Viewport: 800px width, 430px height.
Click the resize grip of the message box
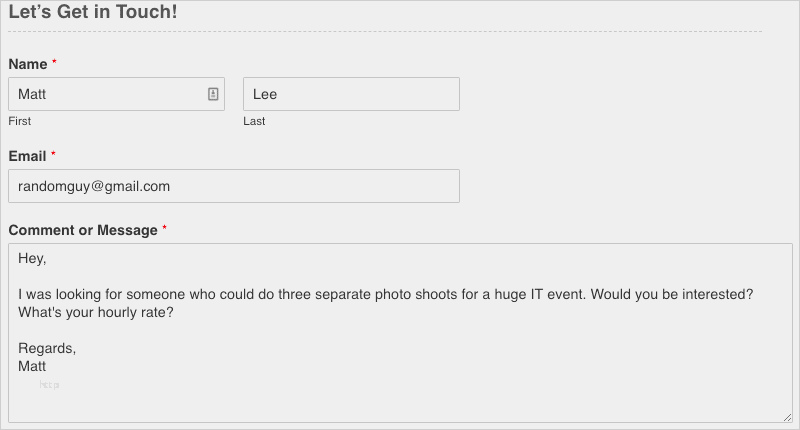click(x=787, y=417)
